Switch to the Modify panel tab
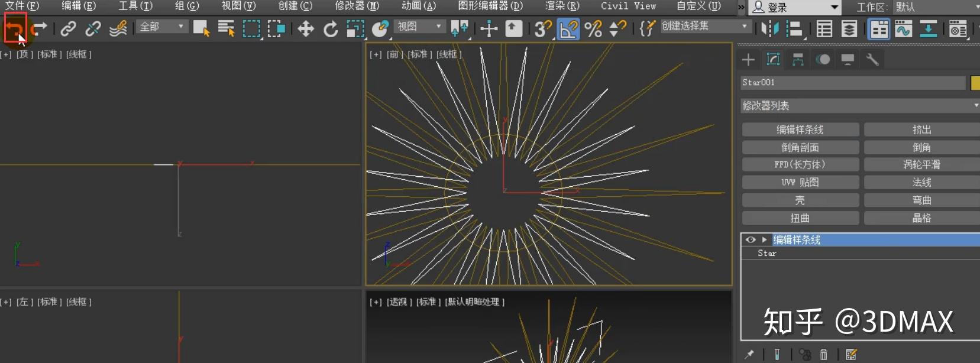 (x=773, y=59)
